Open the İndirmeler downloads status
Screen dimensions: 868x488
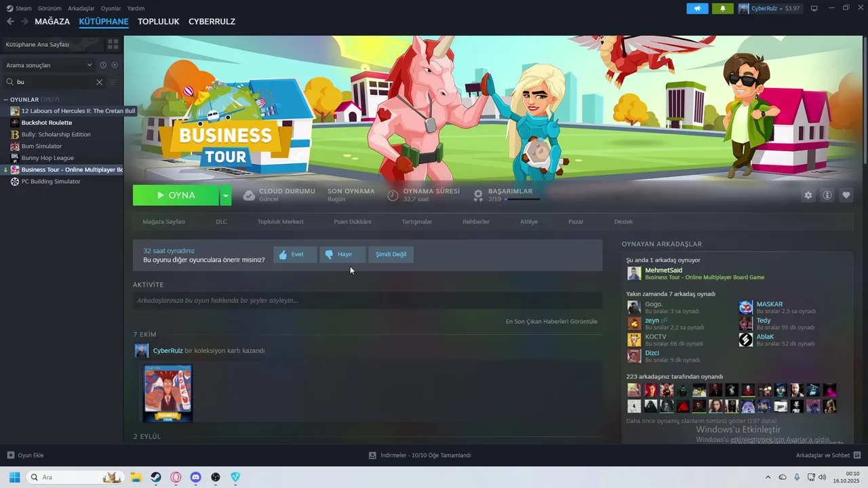pos(420,455)
